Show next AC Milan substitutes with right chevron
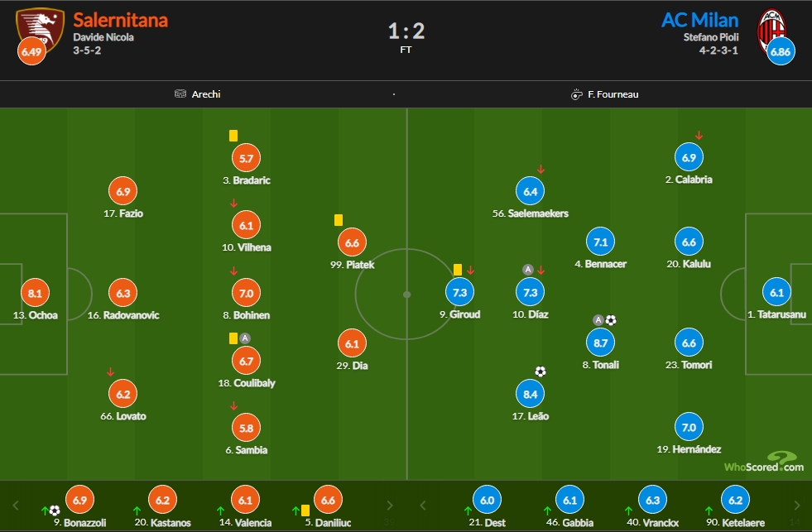The height and width of the screenshot is (532, 812). pos(797,505)
